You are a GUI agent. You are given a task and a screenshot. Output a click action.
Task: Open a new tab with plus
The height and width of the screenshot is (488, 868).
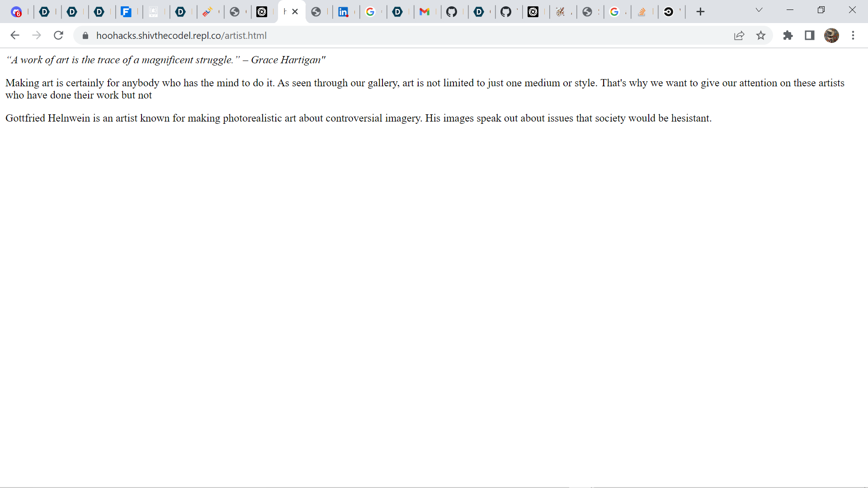pos(700,12)
